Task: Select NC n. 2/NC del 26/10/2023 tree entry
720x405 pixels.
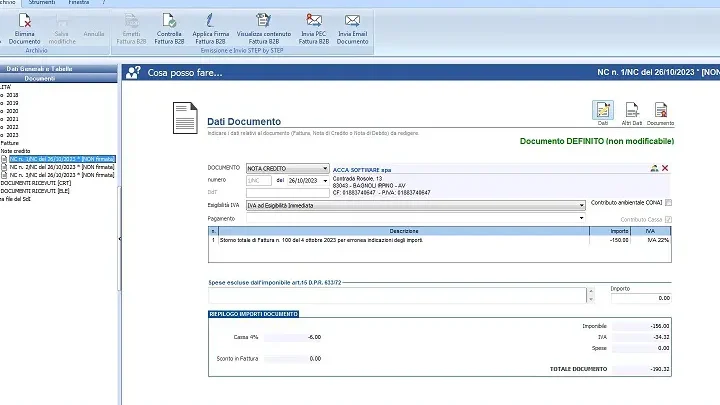Action: (x=62, y=167)
